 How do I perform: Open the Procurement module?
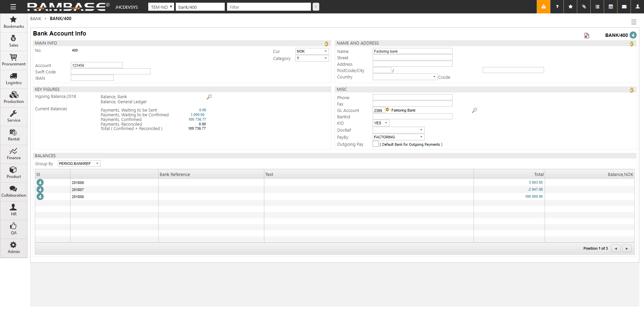point(13,60)
